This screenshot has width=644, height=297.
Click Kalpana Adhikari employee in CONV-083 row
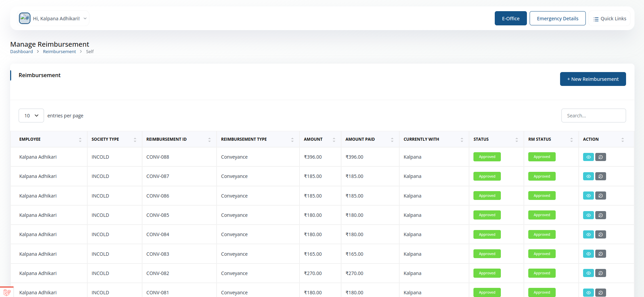click(38, 254)
